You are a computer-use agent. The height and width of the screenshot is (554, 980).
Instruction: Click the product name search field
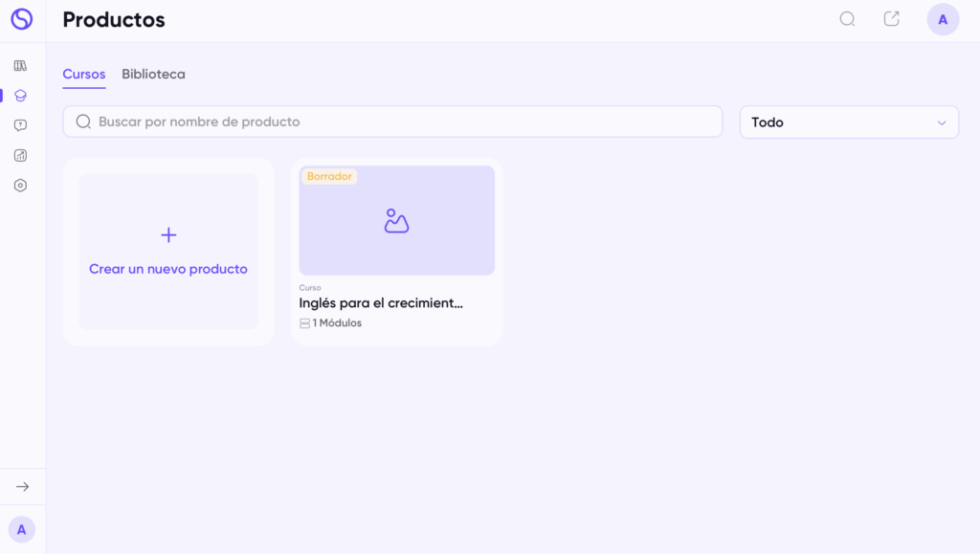point(392,122)
